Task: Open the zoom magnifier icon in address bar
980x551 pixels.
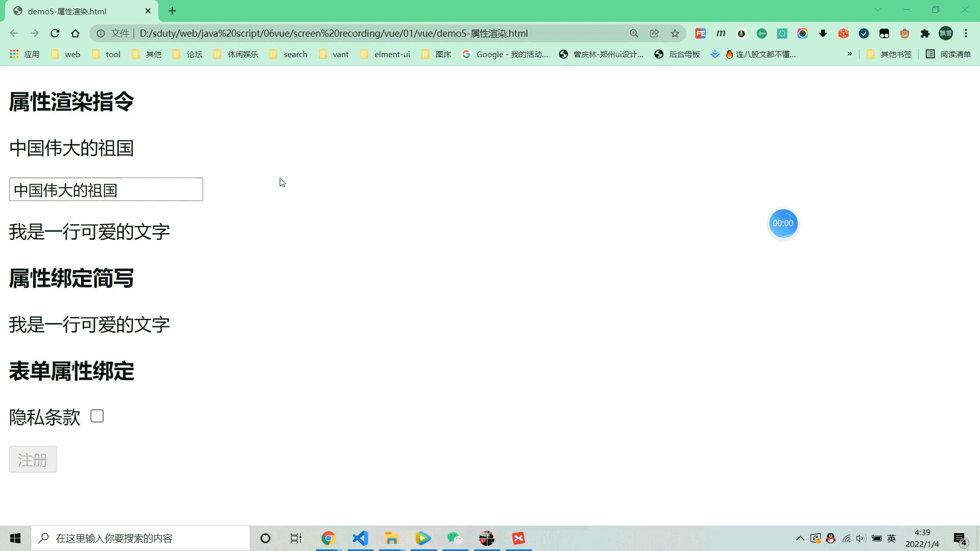Action: coord(634,34)
